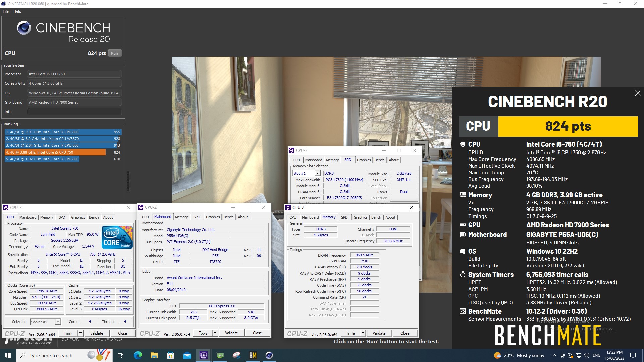The image size is (644, 362).
Task: Open Task View on the taskbar
Action: coord(121,355)
